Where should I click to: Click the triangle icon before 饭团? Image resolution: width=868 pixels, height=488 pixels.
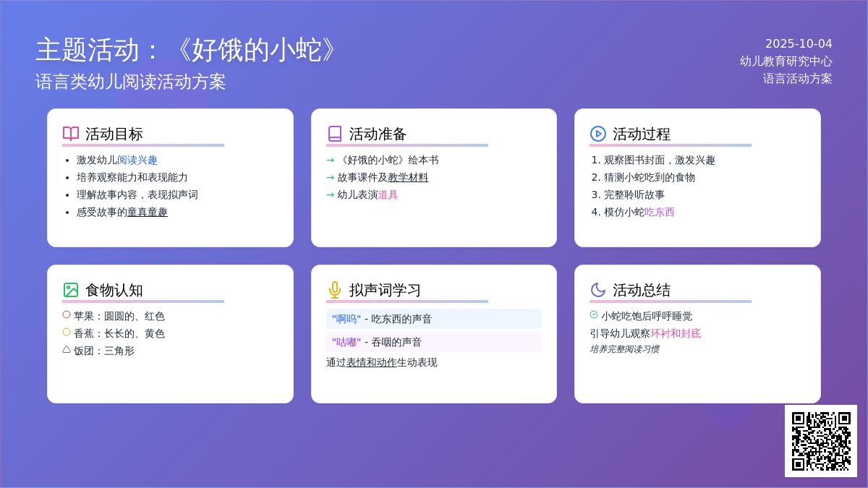(x=67, y=350)
